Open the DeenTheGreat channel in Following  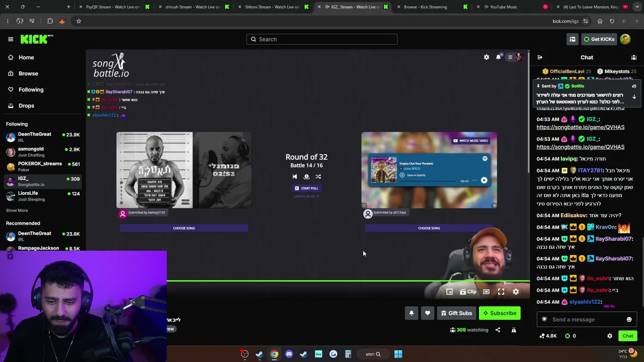click(43, 137)
